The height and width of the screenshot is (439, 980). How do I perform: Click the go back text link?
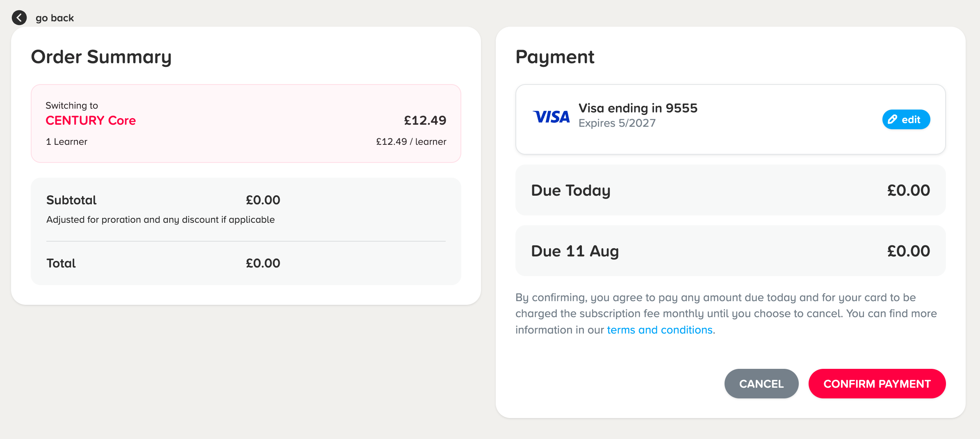55,18
